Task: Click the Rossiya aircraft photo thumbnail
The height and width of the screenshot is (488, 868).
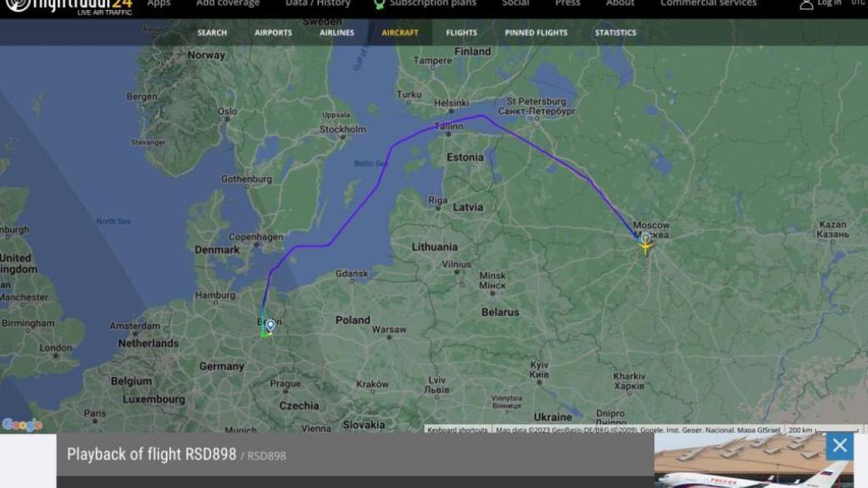Action: pos(754,460)
